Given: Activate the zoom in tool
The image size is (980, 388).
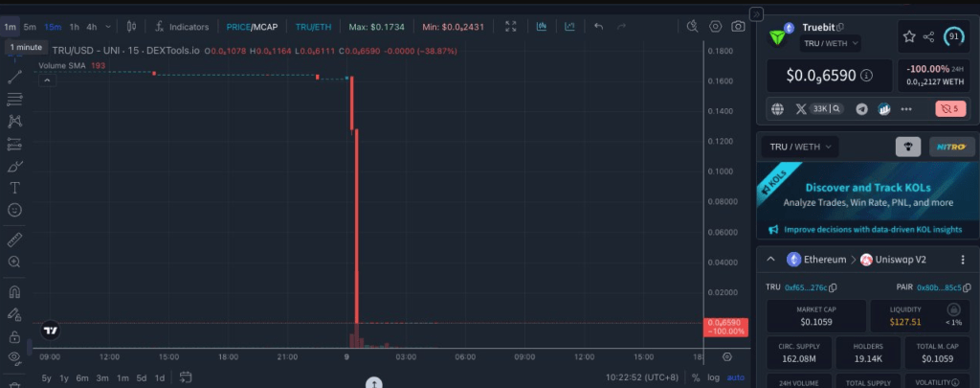Looking at the screenshot, I should [x=14, y=262].
